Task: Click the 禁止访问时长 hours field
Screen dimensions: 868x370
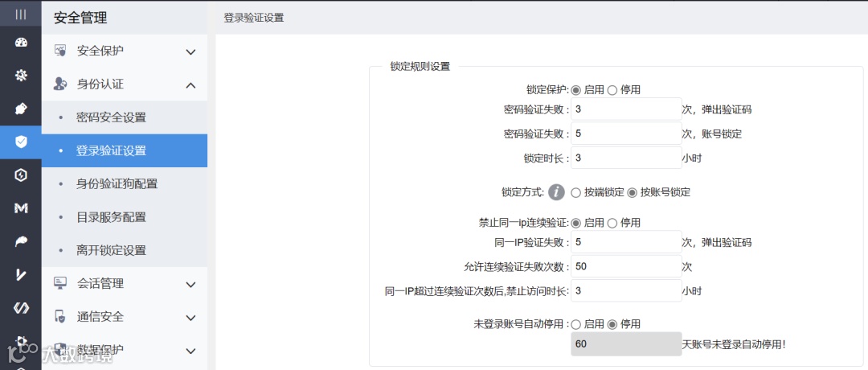Action: point(626,291)
